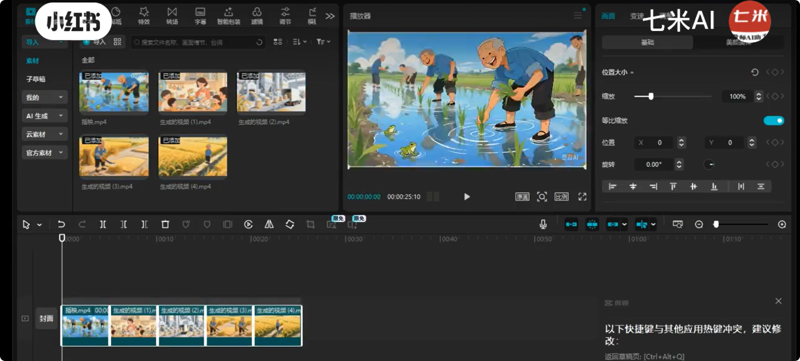The image size is (800, 361).
Task: Enter player fullscreen mode
Action: 582,196
